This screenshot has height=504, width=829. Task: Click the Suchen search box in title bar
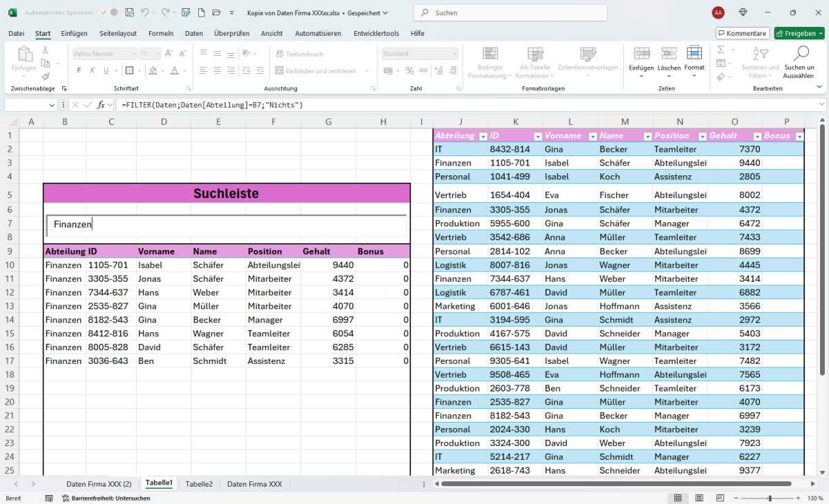(511, 12)
